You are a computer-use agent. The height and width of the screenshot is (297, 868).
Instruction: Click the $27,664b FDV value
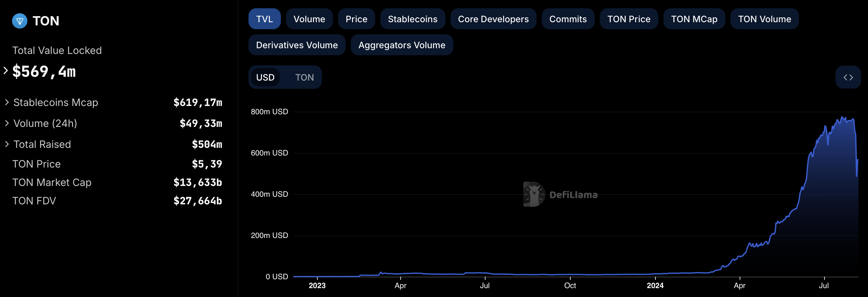tap(198, 201)
